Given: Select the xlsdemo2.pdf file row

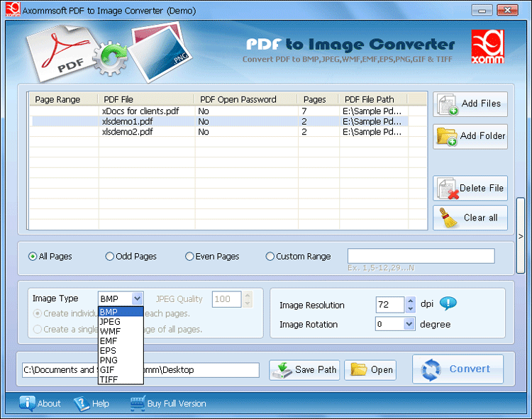Looking at the screenshot, I should (219, 132).
